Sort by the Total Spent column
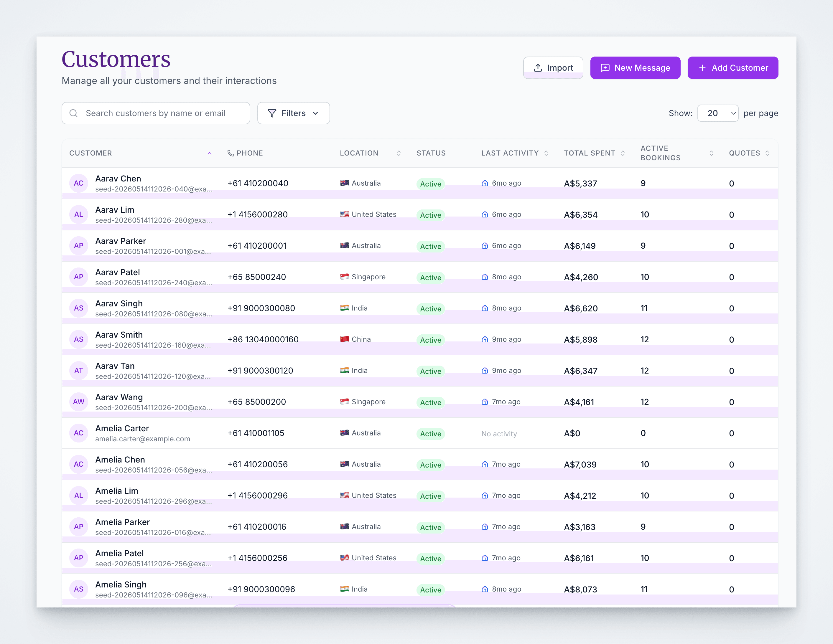 click(623, 153)
